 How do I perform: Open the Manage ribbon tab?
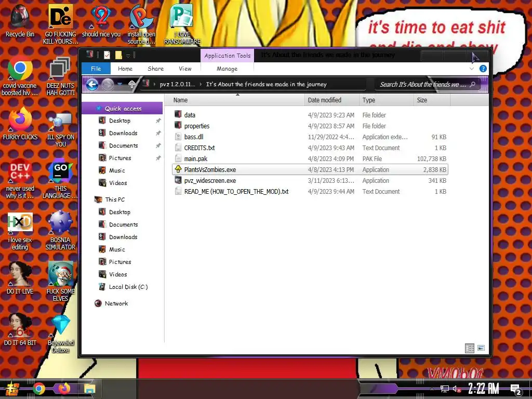click(227, 69)
